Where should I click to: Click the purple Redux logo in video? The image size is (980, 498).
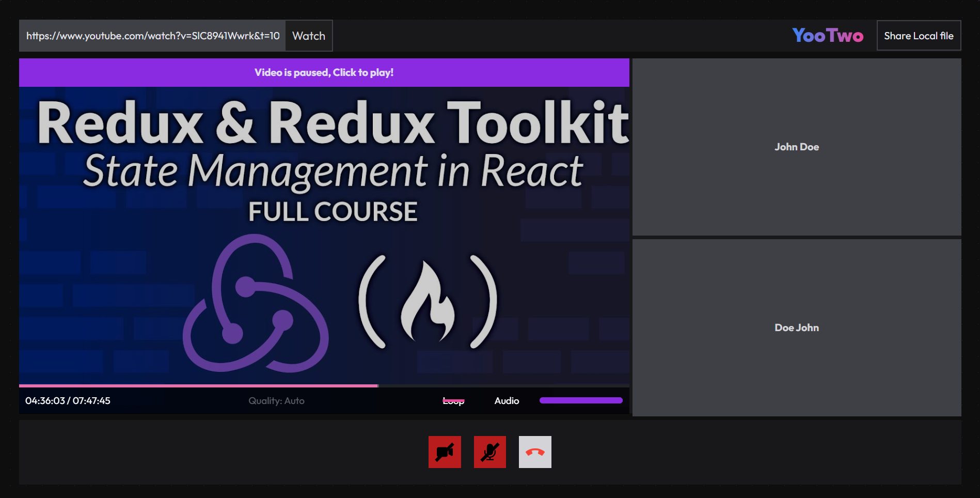click(x=256, y=303)
